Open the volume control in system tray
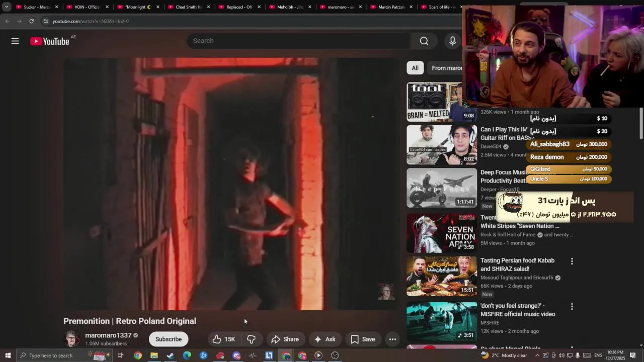Image resolution: width=644 pixels, height=362 pixels. coord(561,355)
